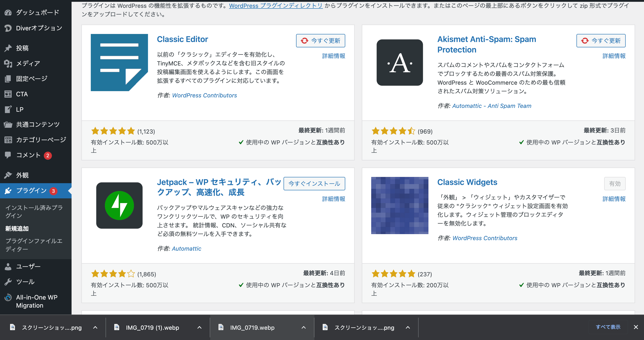644x340 pixels.
Task: Click the folder icon next to 共通コンテンツ
Action: (x=8, y=124)
